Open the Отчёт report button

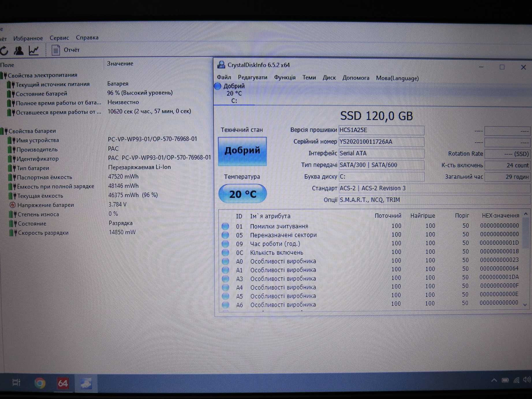coord(66,50)
